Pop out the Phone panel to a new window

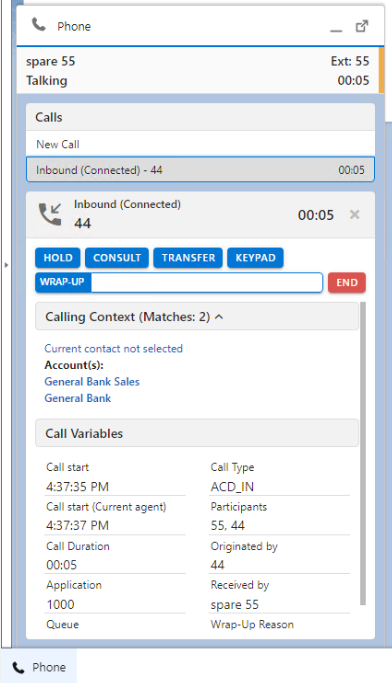click(362, 26)
